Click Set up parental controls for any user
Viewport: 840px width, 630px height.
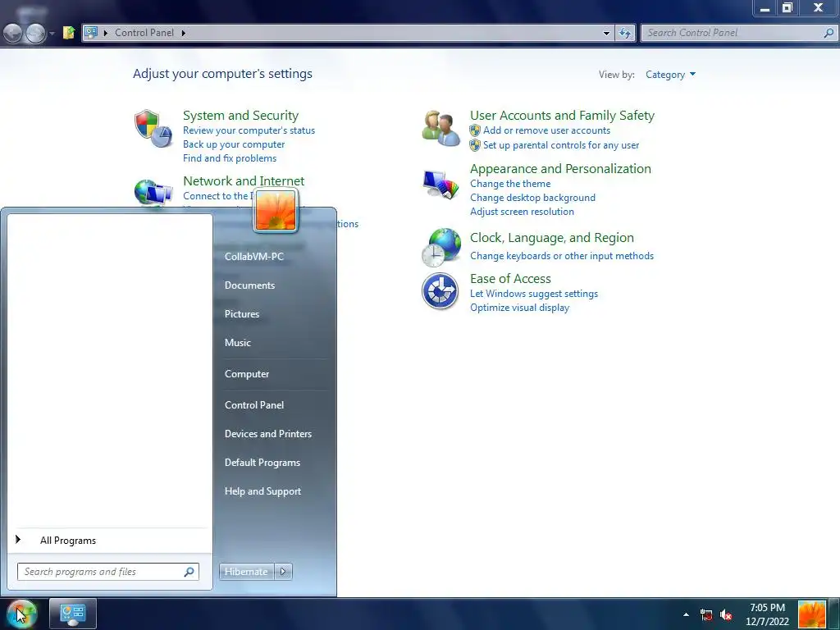pos(561,145)
